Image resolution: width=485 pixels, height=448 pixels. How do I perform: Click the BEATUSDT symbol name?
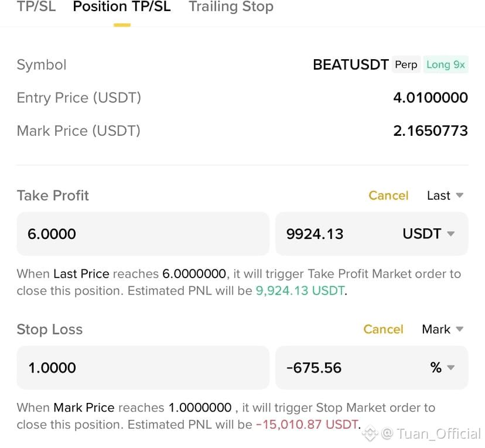(350, 64)
